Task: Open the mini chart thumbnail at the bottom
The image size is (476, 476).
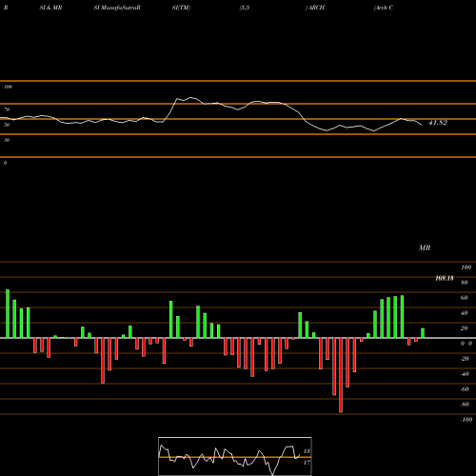Action: point(235,456)
